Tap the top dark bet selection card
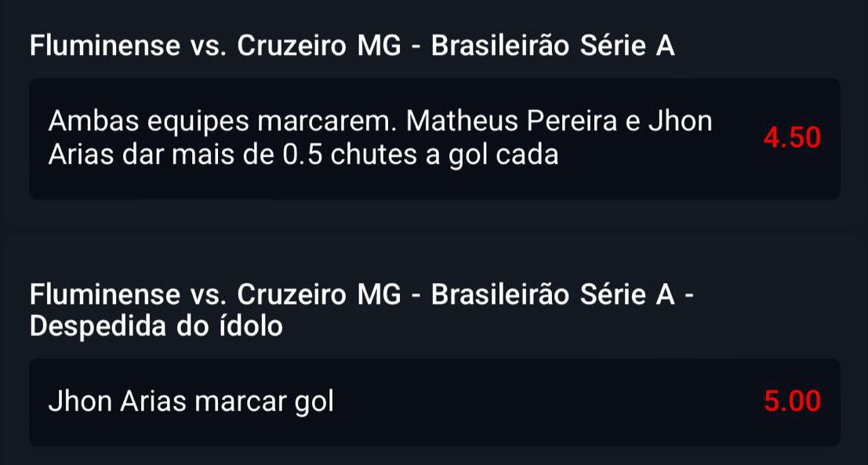Screen dimensions: 868x465 434,136
